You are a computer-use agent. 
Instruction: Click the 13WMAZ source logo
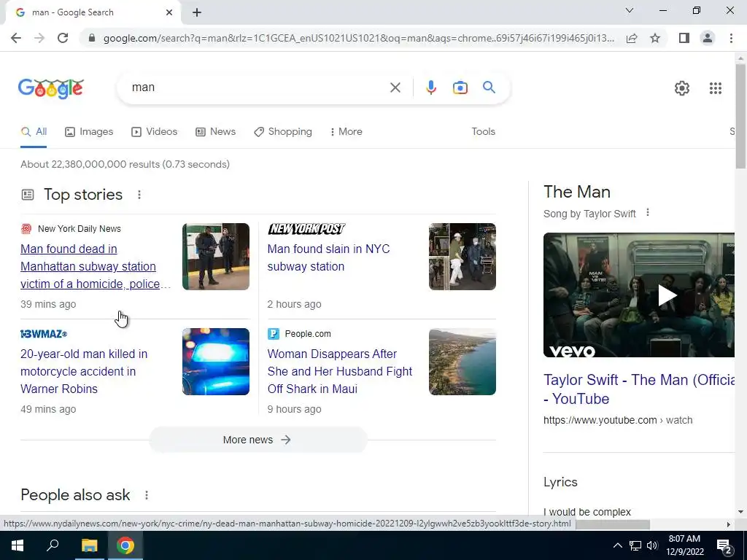(44, 334)
